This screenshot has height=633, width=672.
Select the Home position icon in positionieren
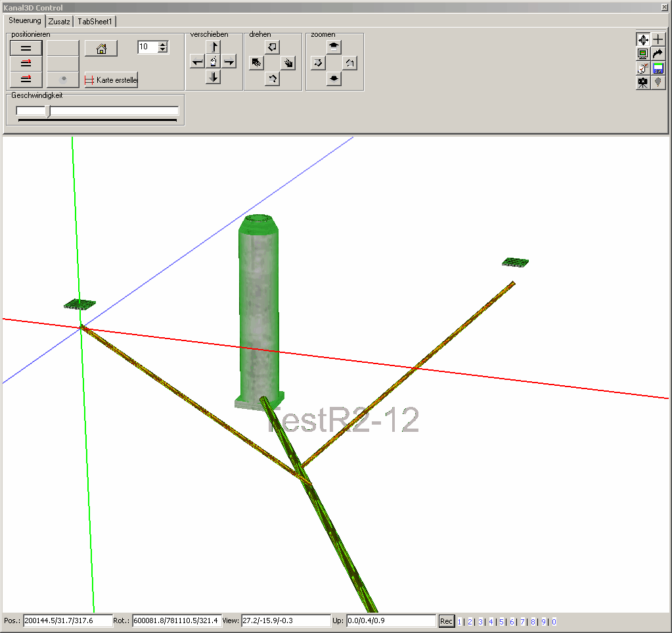pos(101,48)
